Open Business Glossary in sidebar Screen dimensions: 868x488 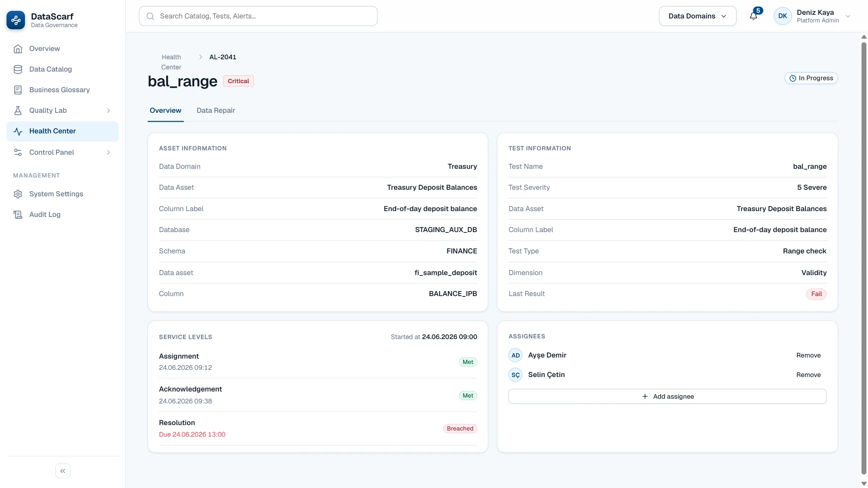tap(63, 90)
